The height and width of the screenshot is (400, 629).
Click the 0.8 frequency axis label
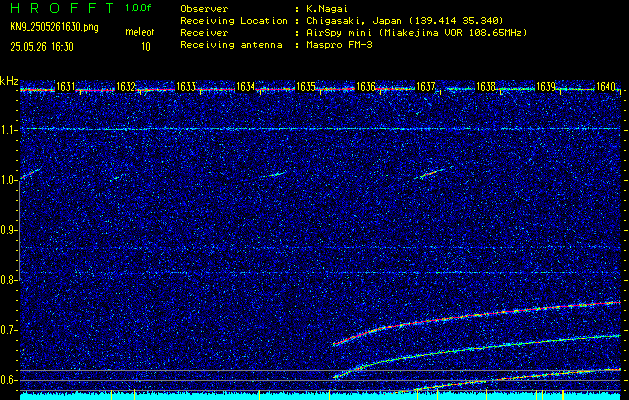(x=9, y=280)
